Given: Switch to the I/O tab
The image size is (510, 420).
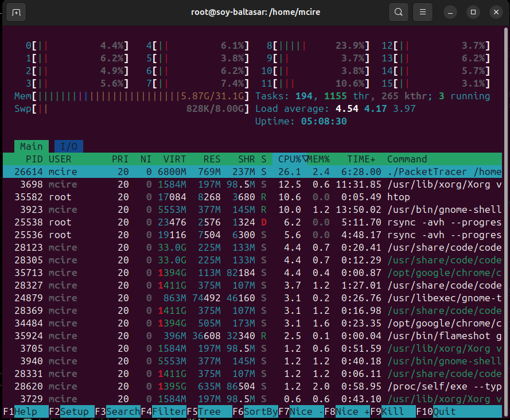Looking at the screenshot, I should tap(68, 146).
